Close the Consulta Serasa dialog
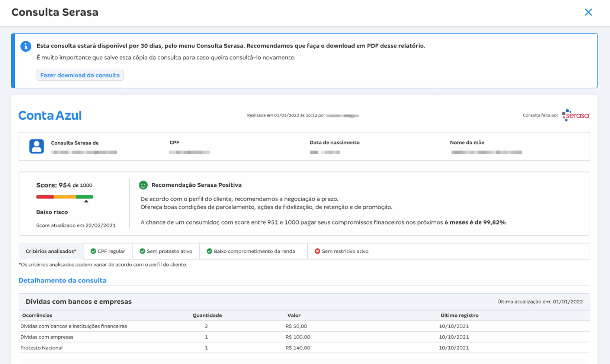Viewport: 610px width, 364px height. point(588,12)
